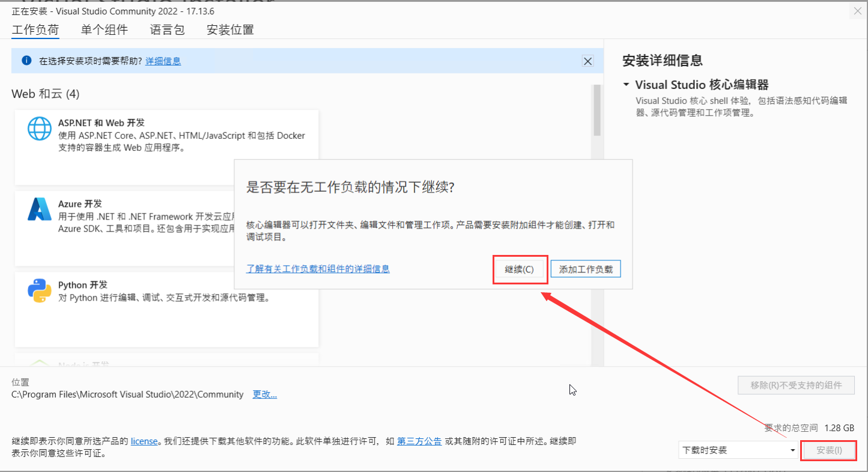Open the 下载时安装 dropdown

click(738, 450)
